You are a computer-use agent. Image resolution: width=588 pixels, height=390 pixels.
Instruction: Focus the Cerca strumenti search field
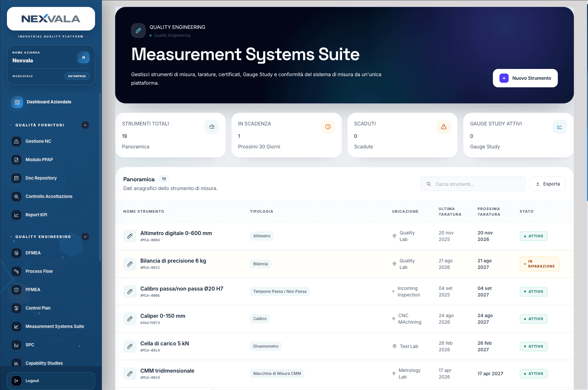(473, 184)
